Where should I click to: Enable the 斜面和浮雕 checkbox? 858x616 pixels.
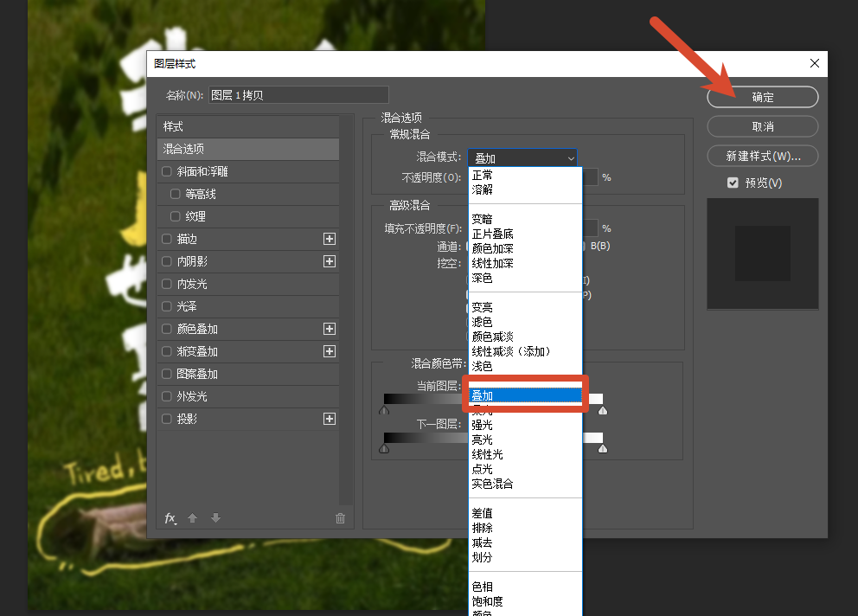pyautogui.click(x=167, y=171)
